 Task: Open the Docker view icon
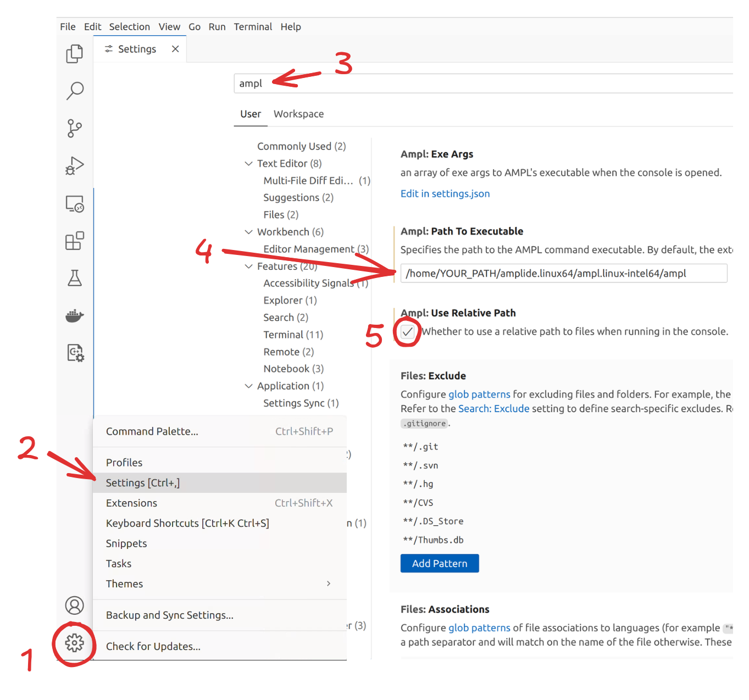click(x=75, y=315)
